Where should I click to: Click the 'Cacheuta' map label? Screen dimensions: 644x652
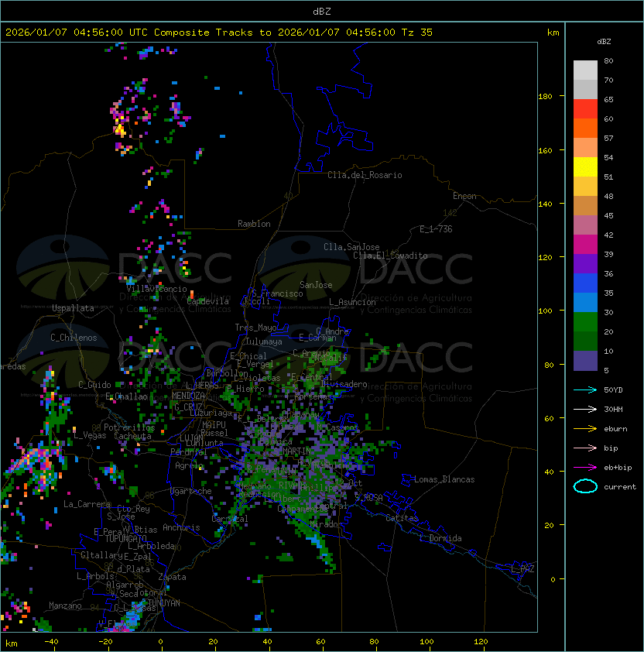coord(132,436)
